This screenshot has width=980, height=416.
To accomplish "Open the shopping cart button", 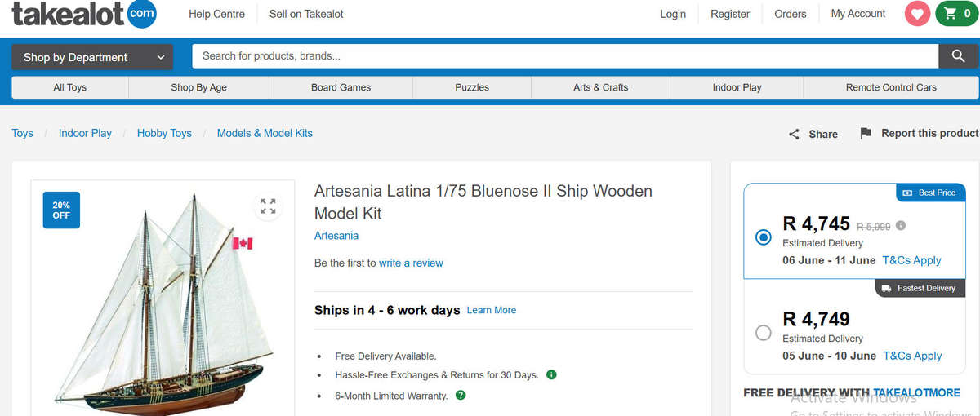I will 956,14.
